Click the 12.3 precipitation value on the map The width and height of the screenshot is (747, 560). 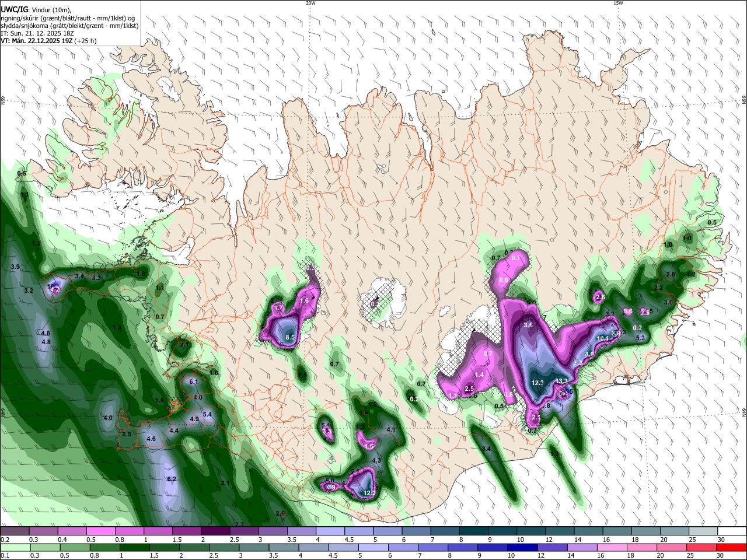tap(537, 383)
